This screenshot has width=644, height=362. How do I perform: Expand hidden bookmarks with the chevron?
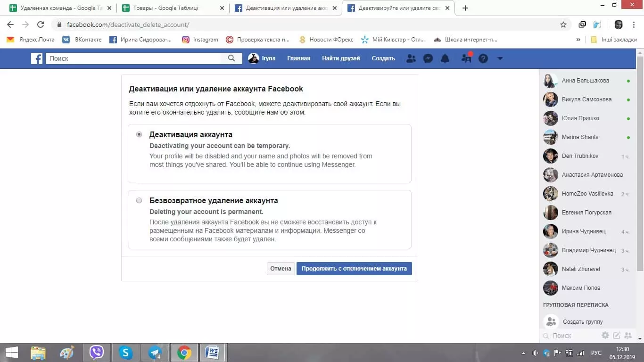[x=578, y=40]
